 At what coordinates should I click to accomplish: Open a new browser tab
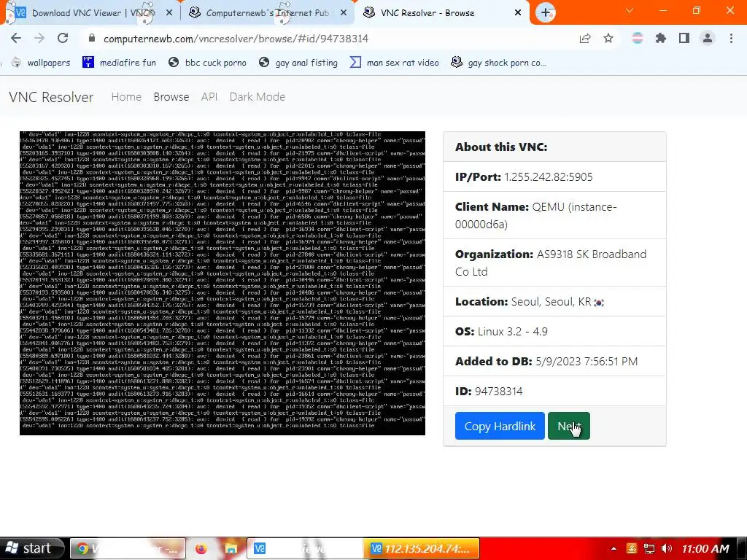coord(546,12)
